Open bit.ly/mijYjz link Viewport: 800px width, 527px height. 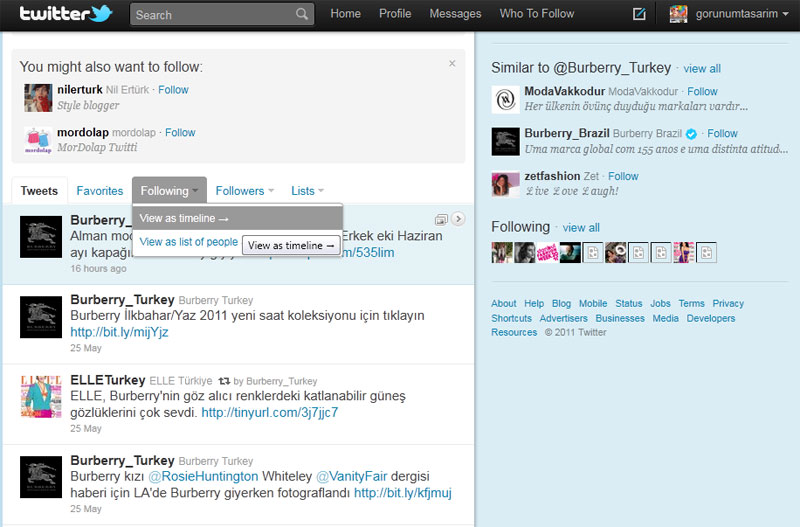[119, 332]
